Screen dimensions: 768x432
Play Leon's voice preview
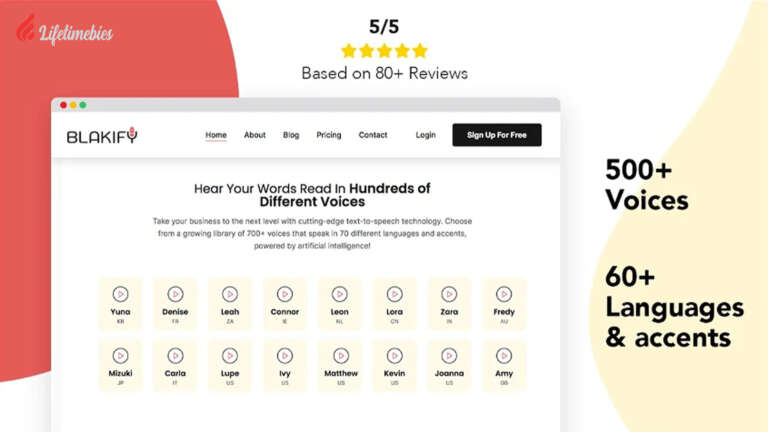[340, 294]
